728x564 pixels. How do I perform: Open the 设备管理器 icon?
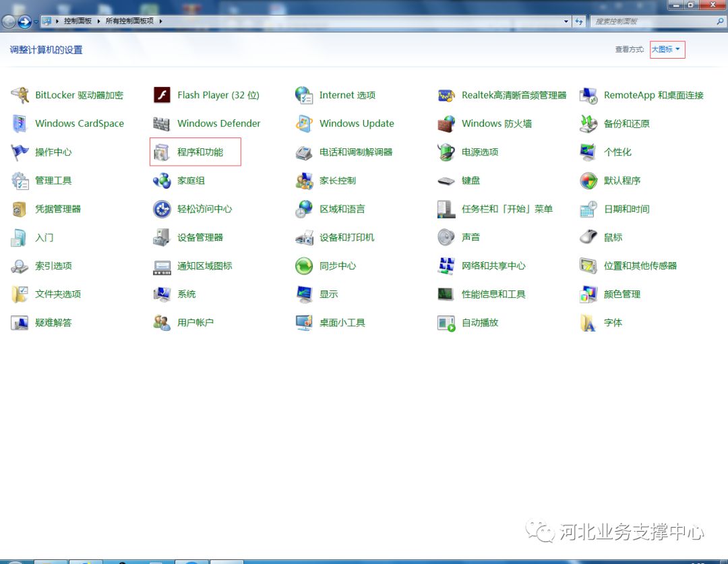(162, 238)
